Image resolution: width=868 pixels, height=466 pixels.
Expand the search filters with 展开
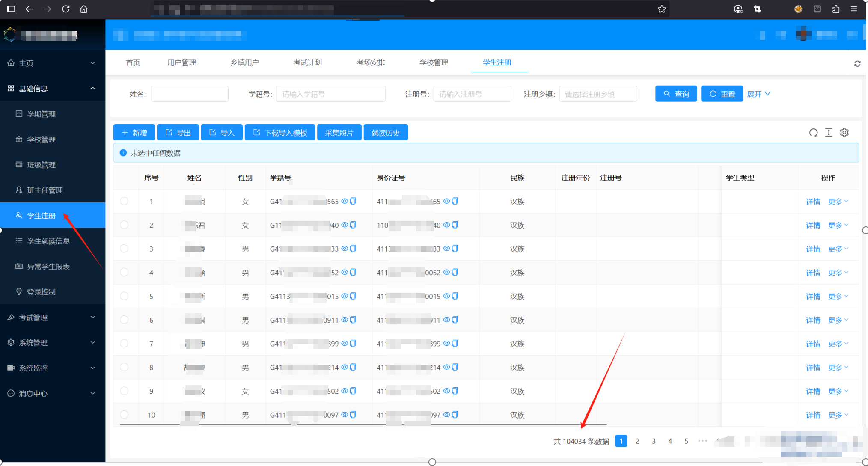758,94
